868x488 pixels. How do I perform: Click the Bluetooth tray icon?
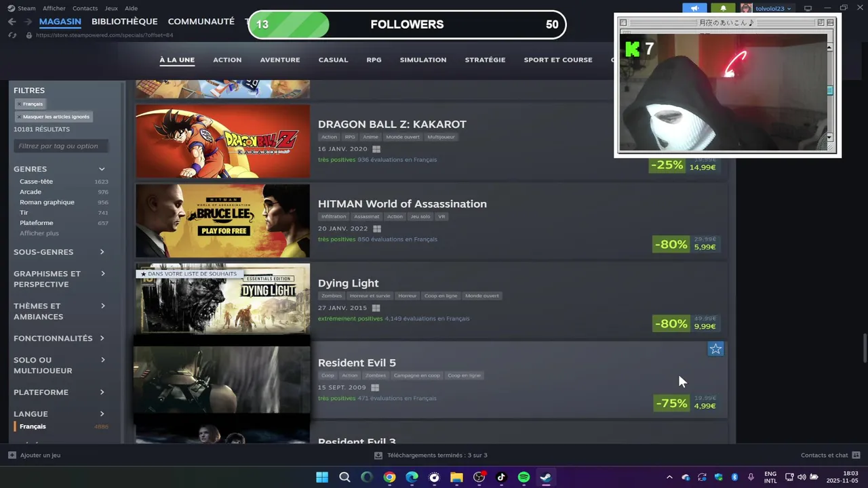tap(734, 477)
